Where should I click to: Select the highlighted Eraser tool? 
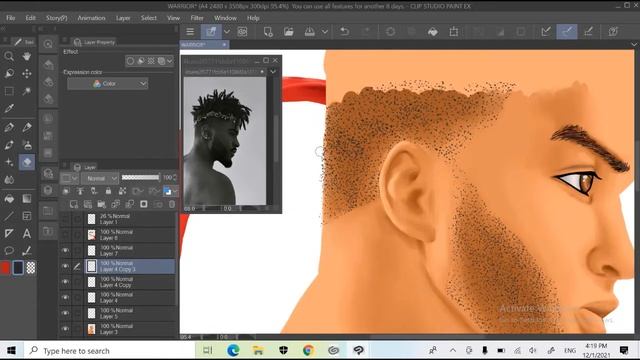click(x=27, y=162)
